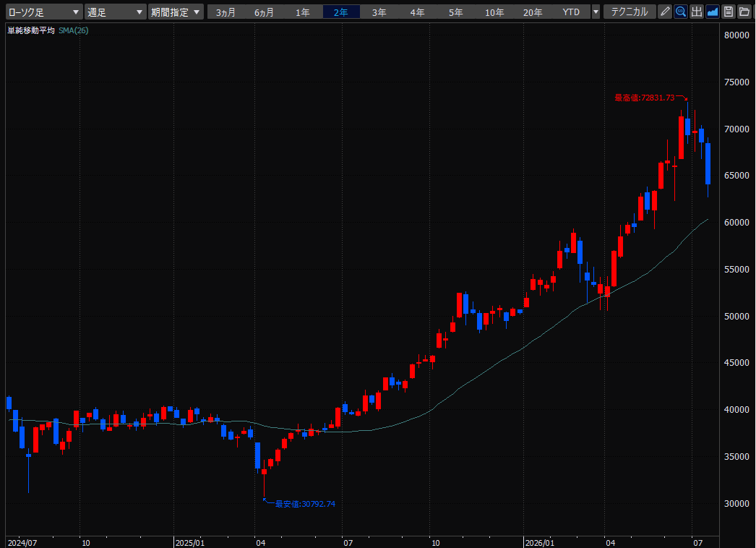Click the 45000 price axis label
Image resolution: width=756 pixels, height=548 pixels.
[736, 363]
